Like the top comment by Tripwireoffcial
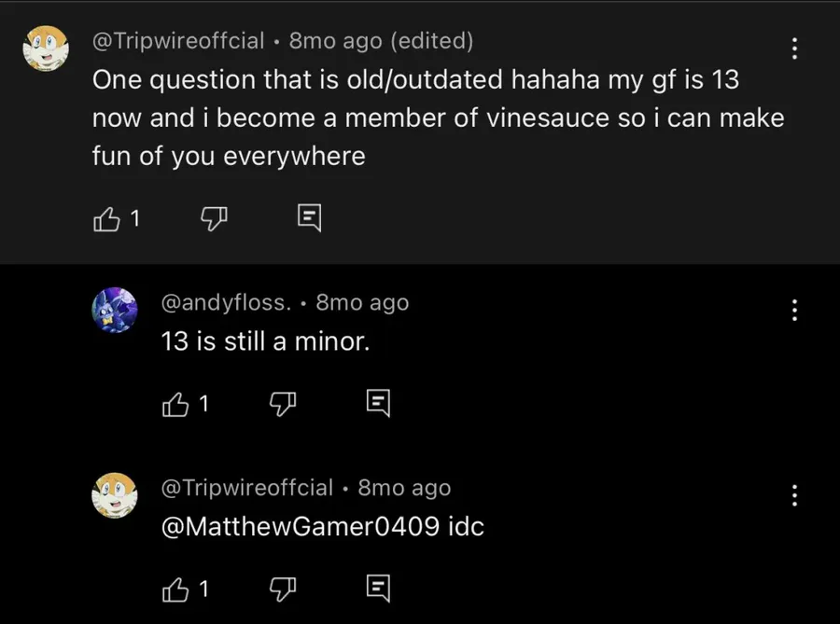The height and width of the screenshot is (624, 840). [x=107, y=219]
